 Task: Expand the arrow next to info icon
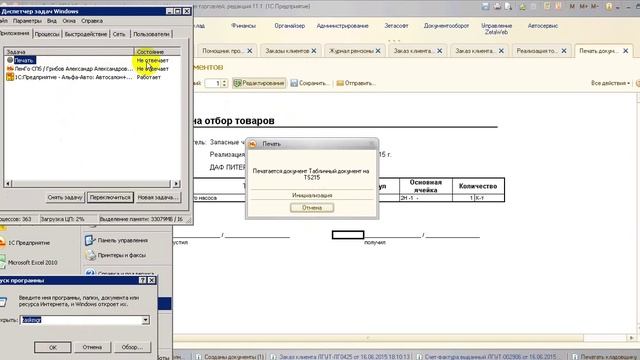pyautogui.click(x=618, y=7)
